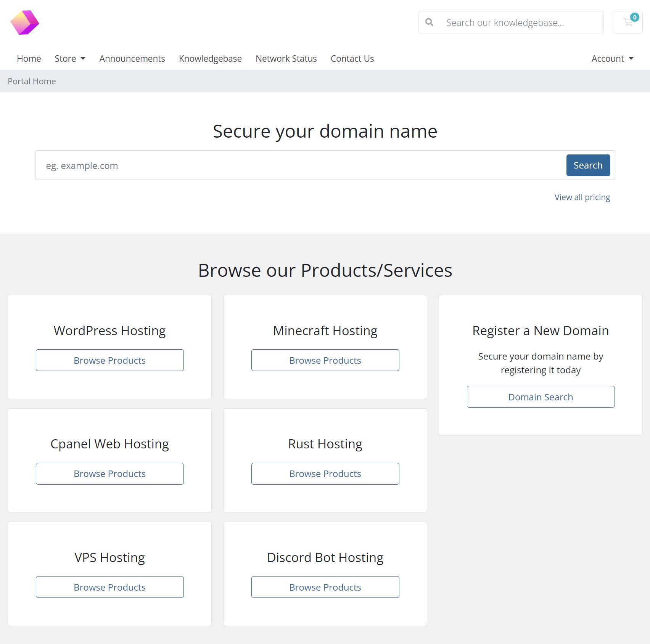Viewport: 650px width, 644px height.
Task: Expand the Store menu chevron arrow
Action: click(x=83, y=59)
